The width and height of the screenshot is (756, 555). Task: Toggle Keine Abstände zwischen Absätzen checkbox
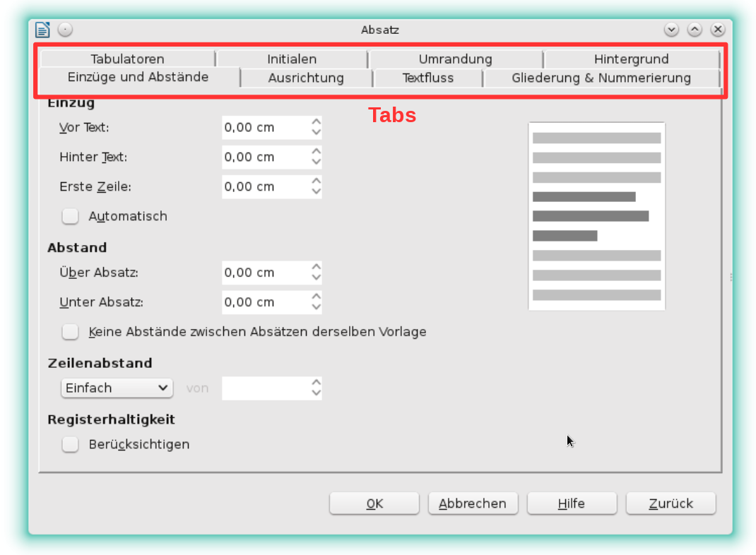[x=70, y=332]
